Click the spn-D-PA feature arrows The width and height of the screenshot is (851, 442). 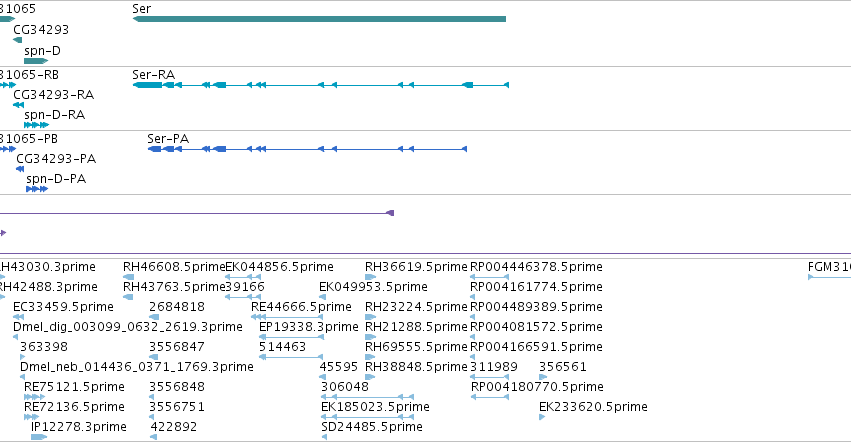click(x=37, y=189)
